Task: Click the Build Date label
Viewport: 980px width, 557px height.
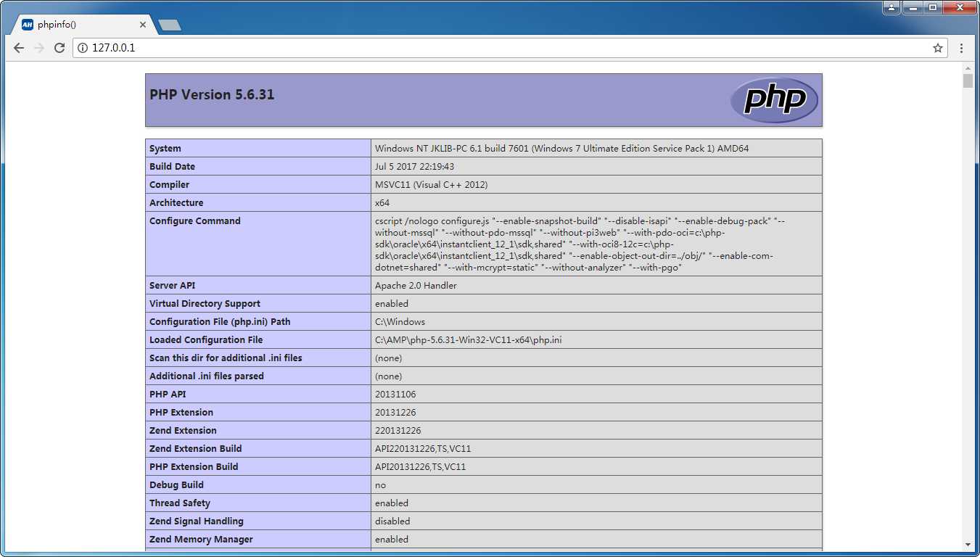Action: 172,167
